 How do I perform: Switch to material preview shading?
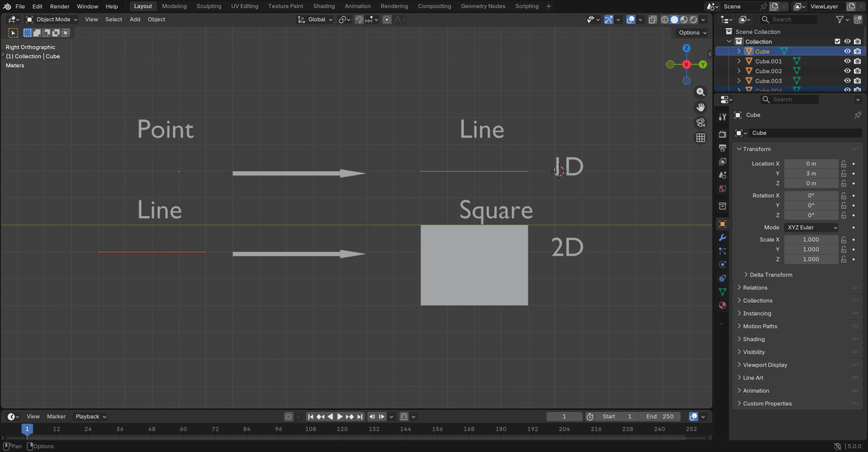click(684, 20)
